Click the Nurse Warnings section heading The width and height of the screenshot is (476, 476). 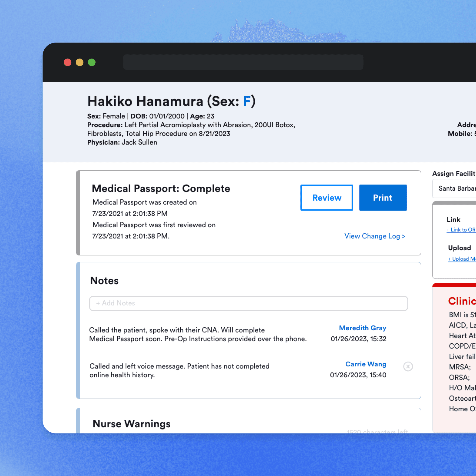(x=132, y=424)
